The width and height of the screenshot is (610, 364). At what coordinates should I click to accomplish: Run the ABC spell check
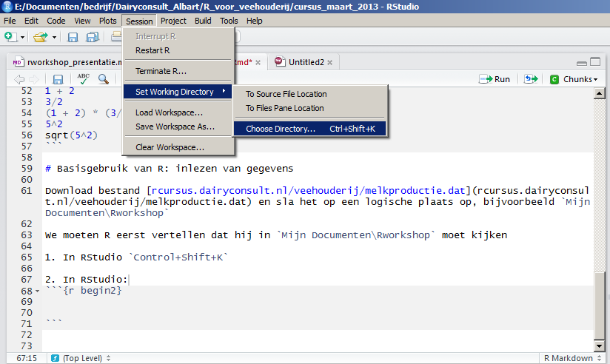tap(83, 79)
